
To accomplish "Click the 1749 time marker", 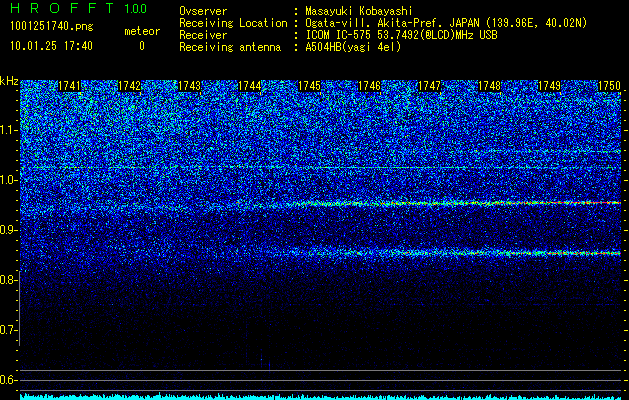I will 550,86.
